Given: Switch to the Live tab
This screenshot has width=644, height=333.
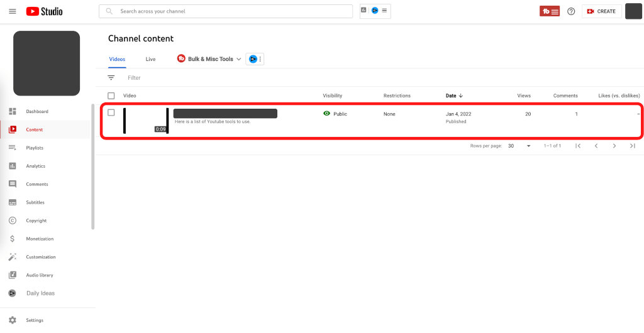Looking at the screenshot, I should [150, 59].
